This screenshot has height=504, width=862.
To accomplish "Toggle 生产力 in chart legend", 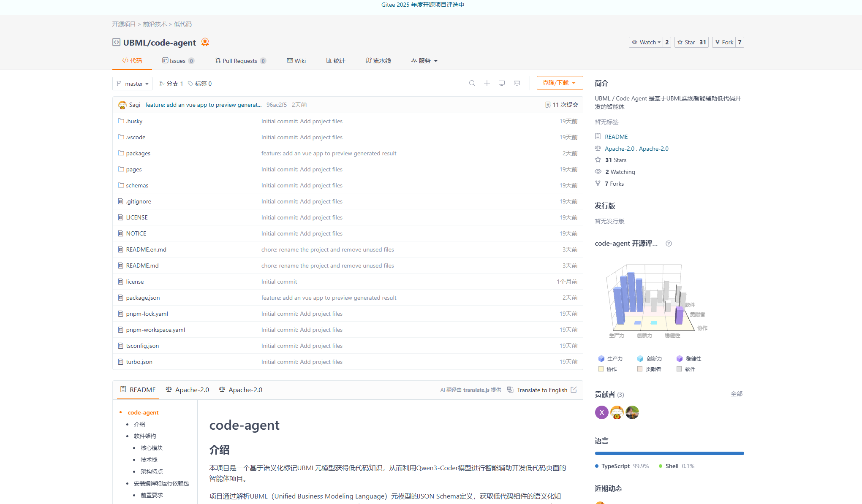I will (x=610, y=358).
